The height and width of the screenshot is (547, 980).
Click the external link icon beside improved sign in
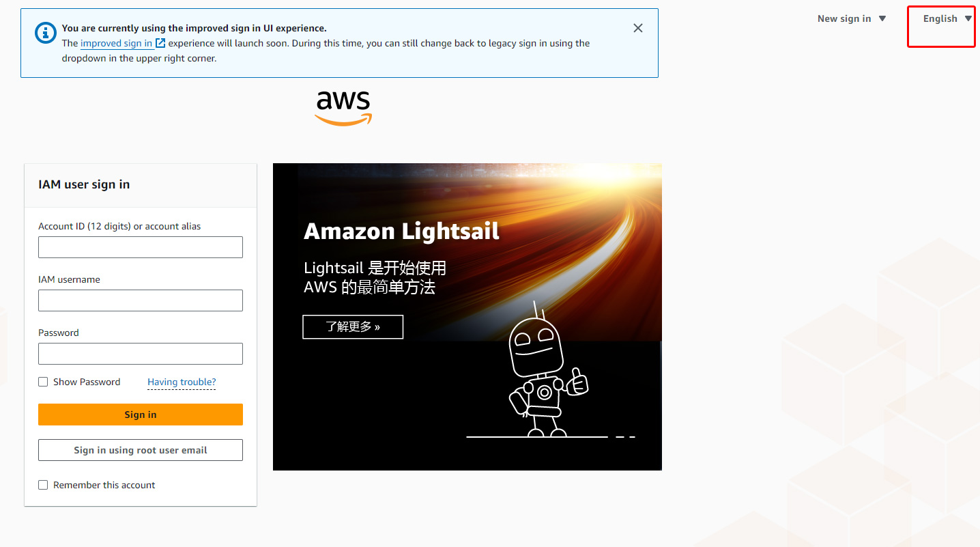coord(160,43)
